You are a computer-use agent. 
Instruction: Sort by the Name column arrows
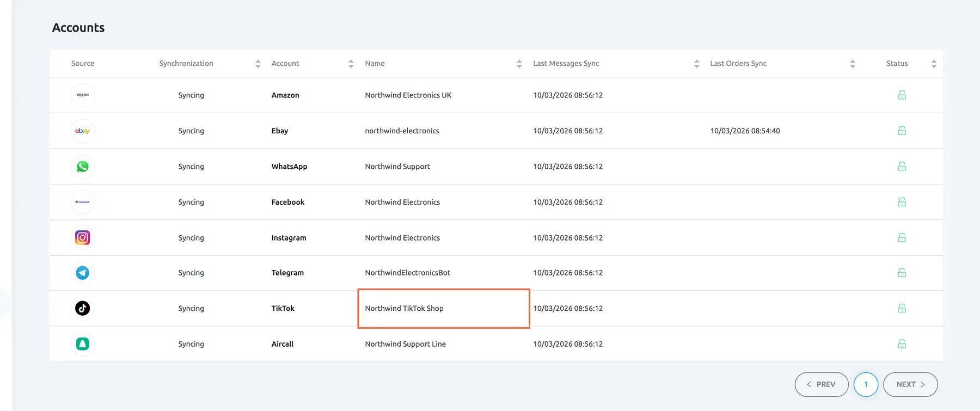pos(519,64)
